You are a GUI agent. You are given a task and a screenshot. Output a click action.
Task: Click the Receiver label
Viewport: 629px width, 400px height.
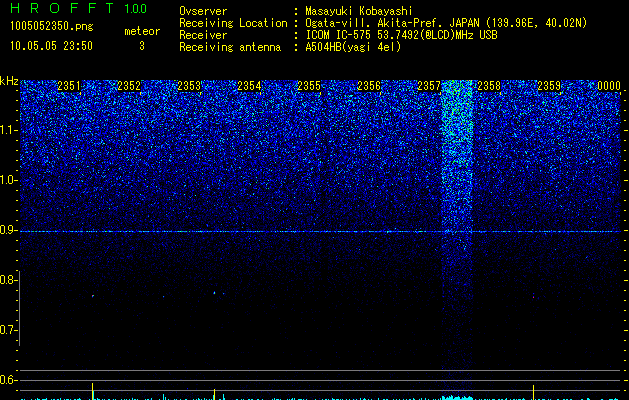203,35
